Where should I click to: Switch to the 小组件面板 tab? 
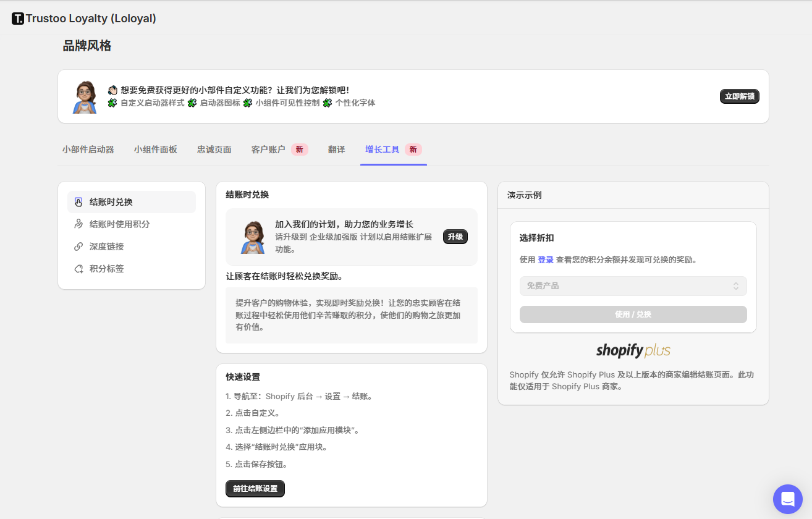pos(156,150)
